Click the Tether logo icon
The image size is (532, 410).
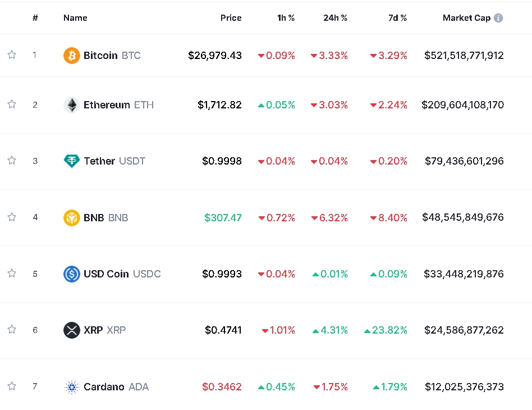tap(72, 161)
